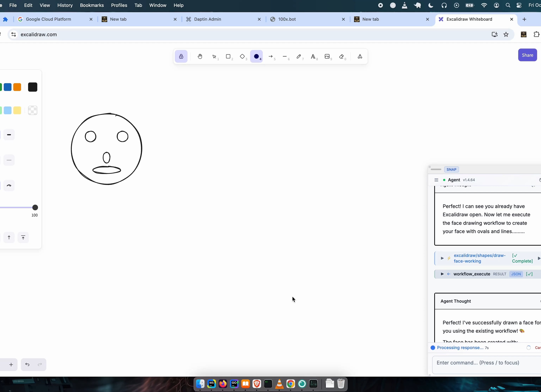Select the Rectangle tool
Image resolution: width=541 pixels, height=392 pixels.
[x=228, y=57]
